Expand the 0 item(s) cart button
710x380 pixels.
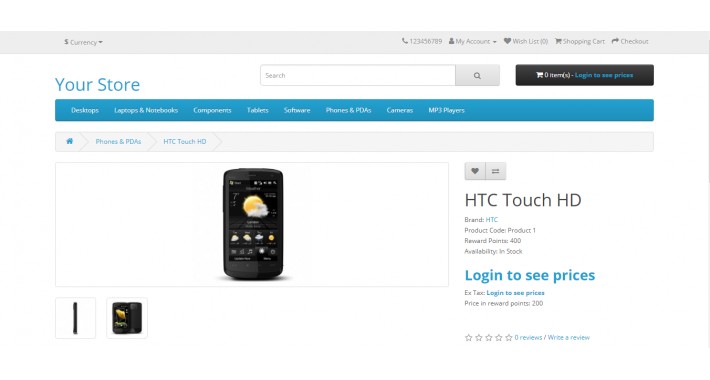(585, 75)
